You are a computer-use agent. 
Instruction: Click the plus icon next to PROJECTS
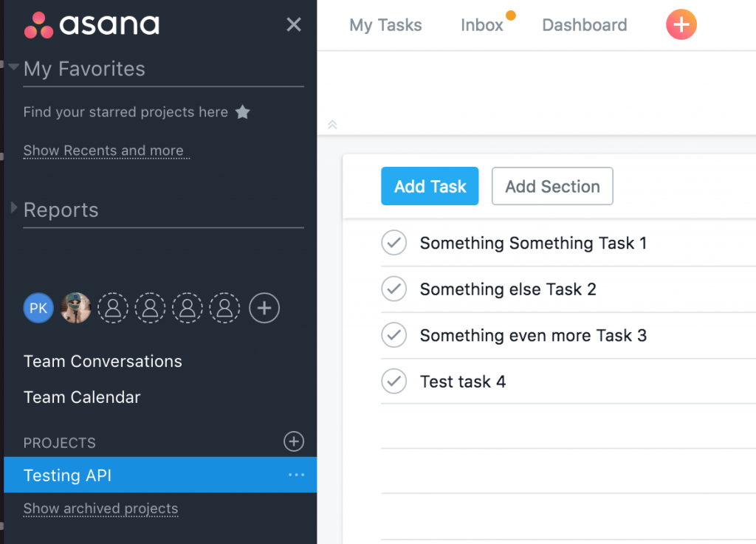(x=293, y=441)
